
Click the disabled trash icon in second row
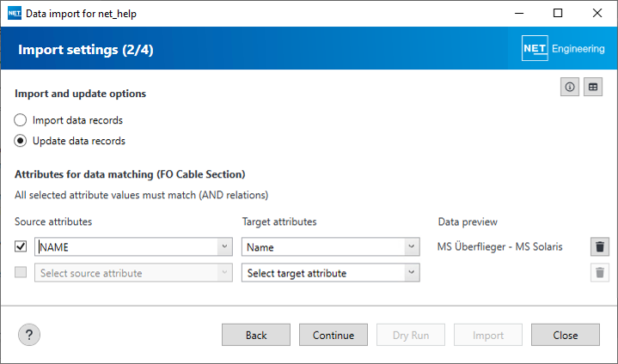point(600,273)
